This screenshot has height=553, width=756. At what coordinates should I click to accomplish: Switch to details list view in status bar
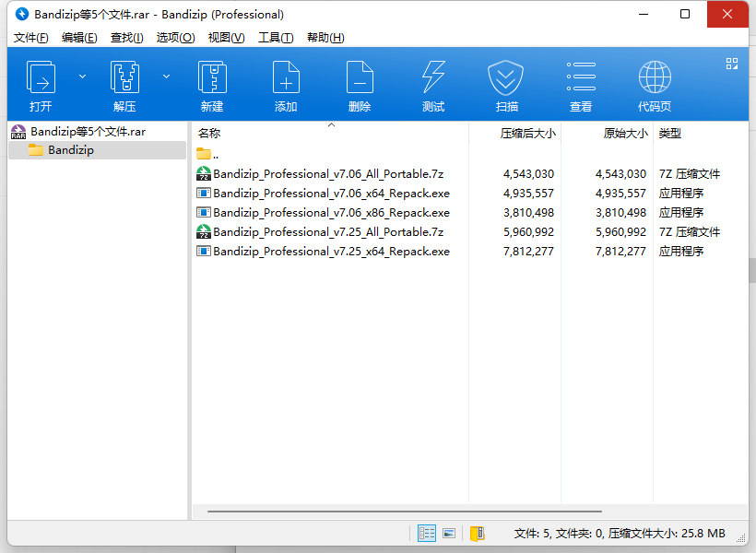(426, 534)
